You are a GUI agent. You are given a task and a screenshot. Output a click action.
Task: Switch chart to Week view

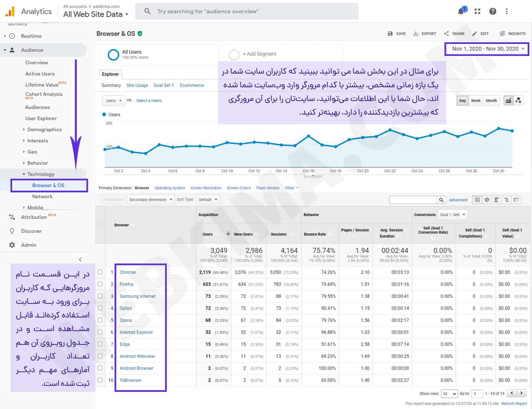point(476,101)
